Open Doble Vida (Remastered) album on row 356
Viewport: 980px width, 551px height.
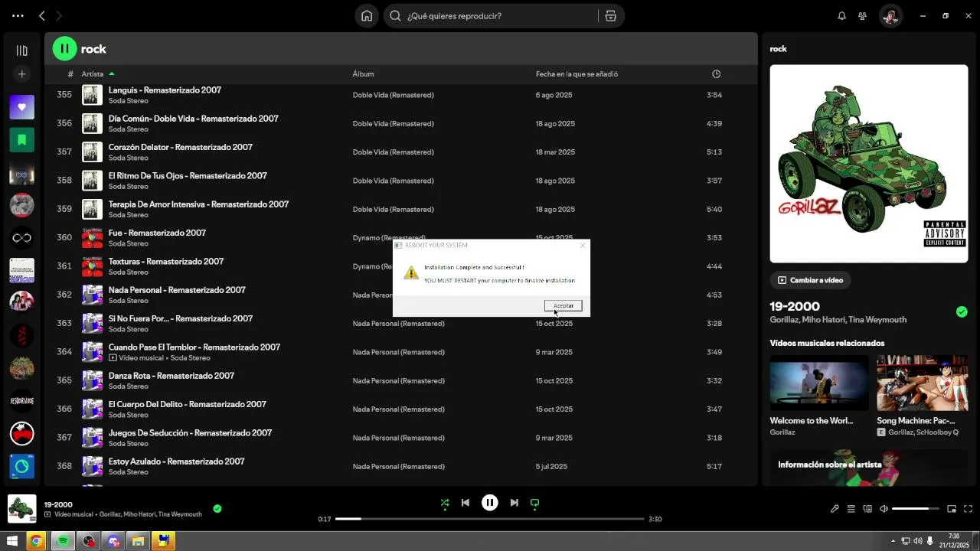coord(393,123)
